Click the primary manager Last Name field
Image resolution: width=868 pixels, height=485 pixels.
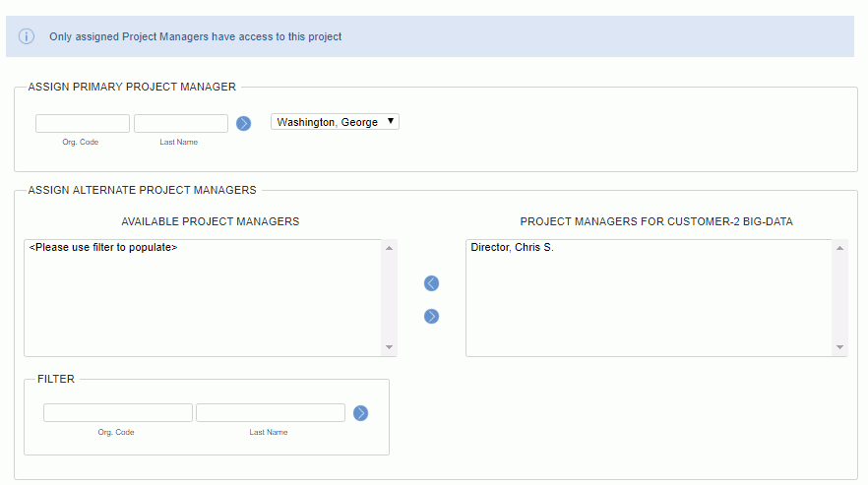(181, 123)
